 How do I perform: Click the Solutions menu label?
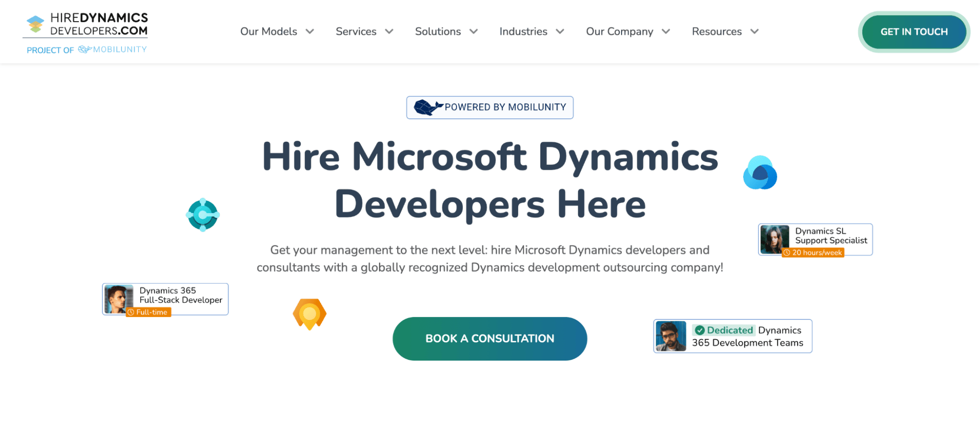pyautogui.click(x=438, y=31)
